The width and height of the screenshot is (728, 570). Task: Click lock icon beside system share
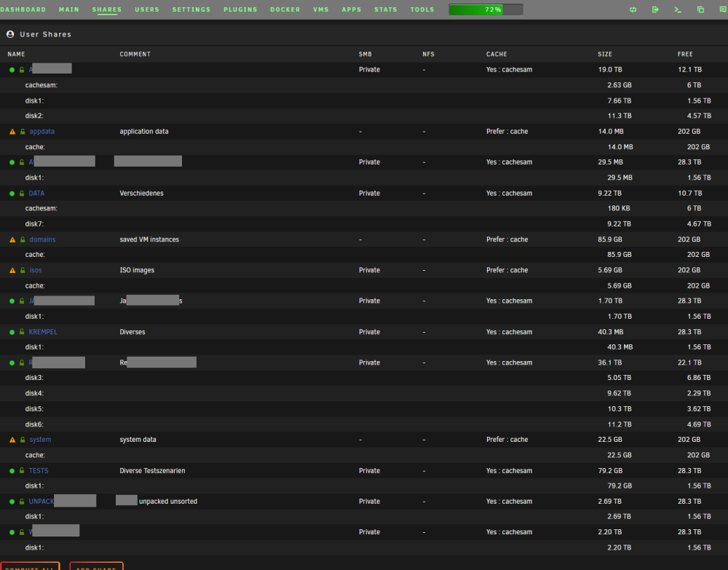coord(23,440)
